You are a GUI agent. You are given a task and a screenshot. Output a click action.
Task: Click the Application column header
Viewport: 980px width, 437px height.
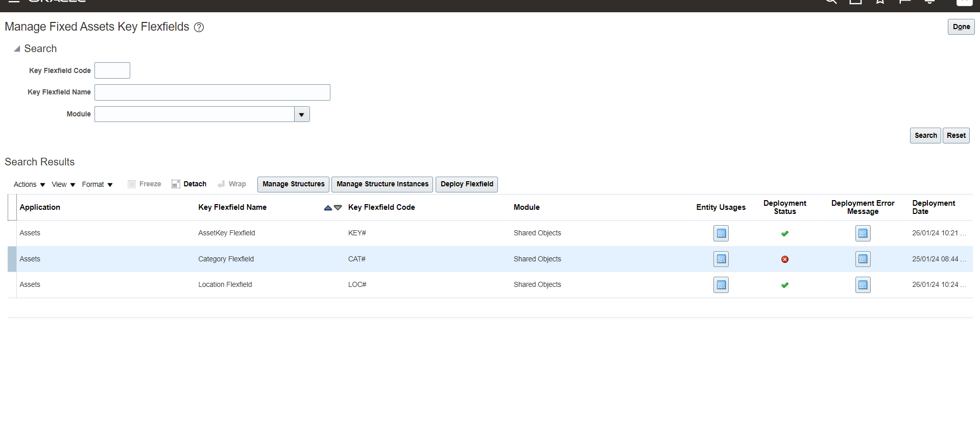pos(40,207)
